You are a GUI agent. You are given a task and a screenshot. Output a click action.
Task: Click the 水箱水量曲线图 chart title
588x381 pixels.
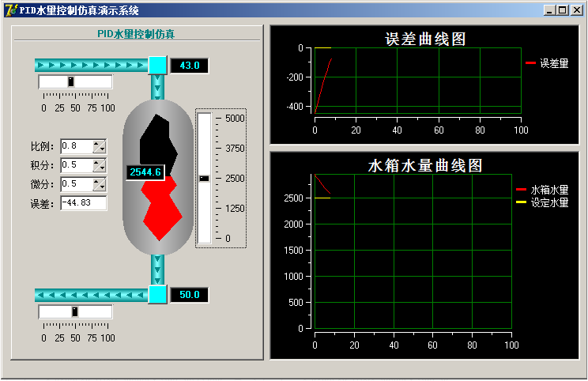tap(425, 165)
